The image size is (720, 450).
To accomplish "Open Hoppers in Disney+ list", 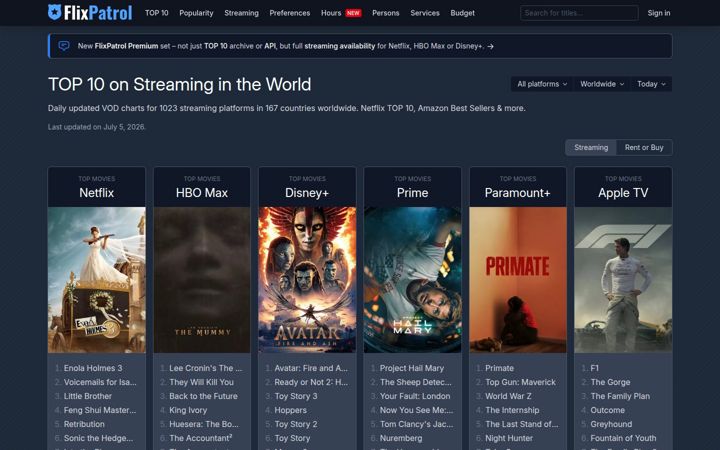I will [291, 410].
